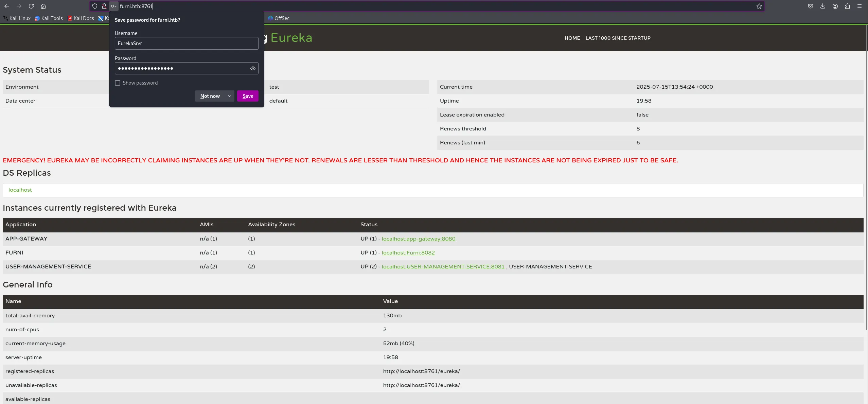The image size is (868, 404).
Task: Open the Kali Docs bookmark
Action: click(x=81, y=18)
